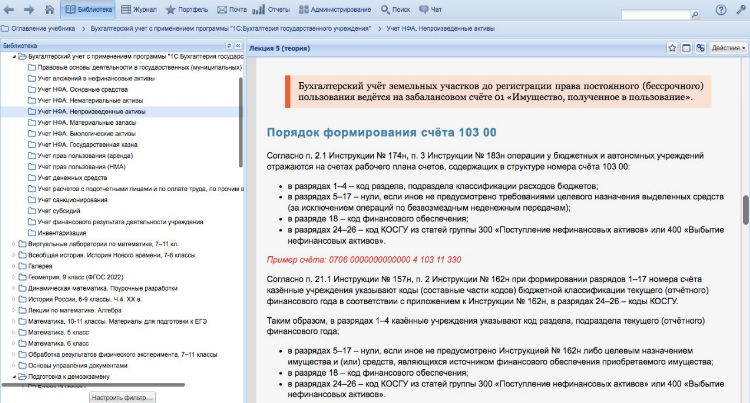Open the Действия dropdown menu
This screenshot has height=403, width=750.
728,48
